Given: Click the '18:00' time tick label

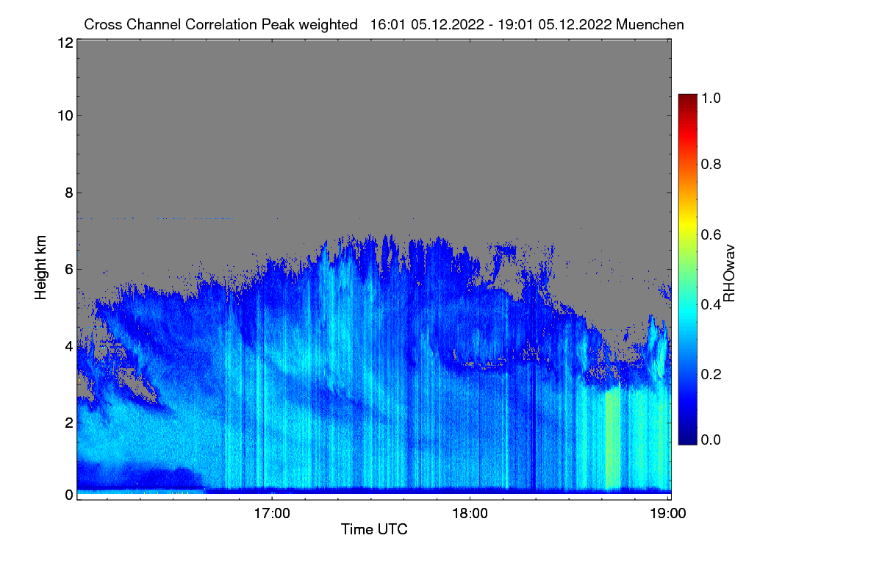Looking at the screenshot, I should pos(470,513).
